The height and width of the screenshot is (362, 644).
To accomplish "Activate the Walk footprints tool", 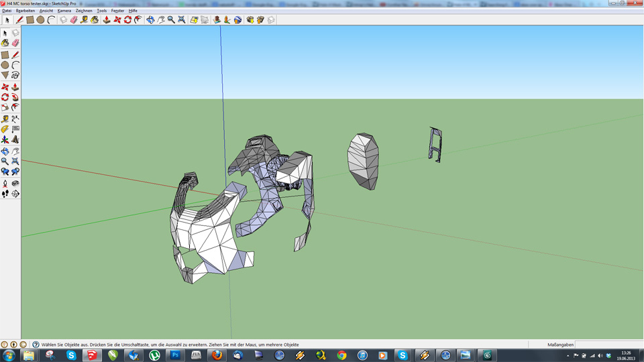I will (x=5, y=194).
